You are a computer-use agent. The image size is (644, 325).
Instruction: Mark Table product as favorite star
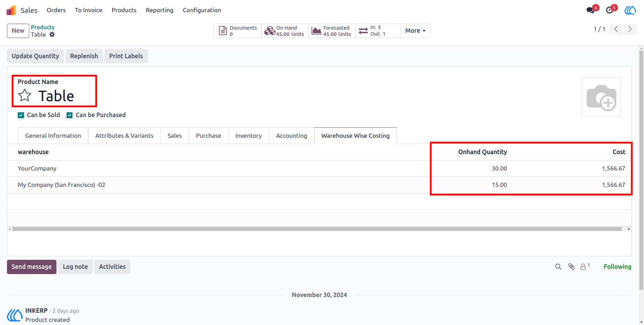25,95
